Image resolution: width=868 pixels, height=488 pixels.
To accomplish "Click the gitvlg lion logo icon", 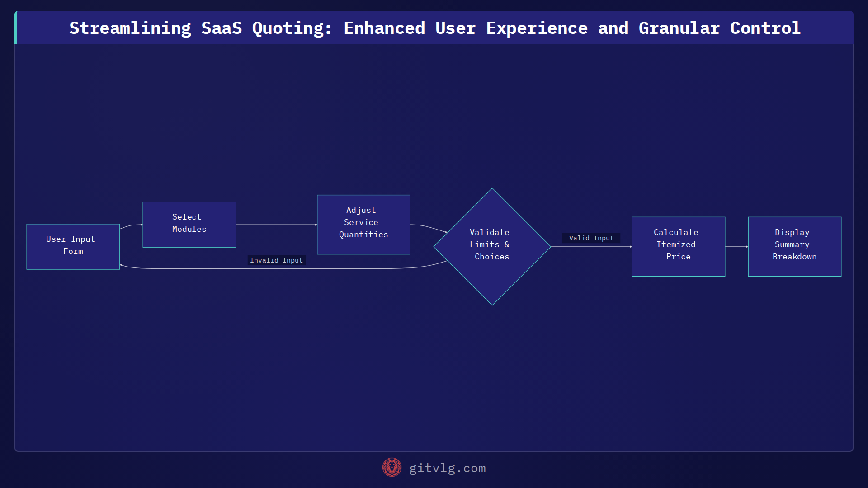I will point(392,468).
